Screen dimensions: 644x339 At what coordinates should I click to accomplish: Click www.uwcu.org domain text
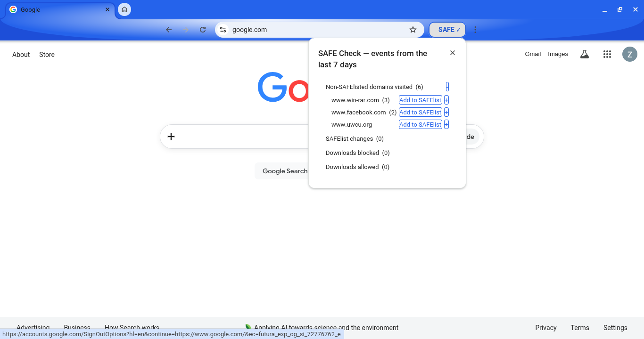tap(352, 124)
